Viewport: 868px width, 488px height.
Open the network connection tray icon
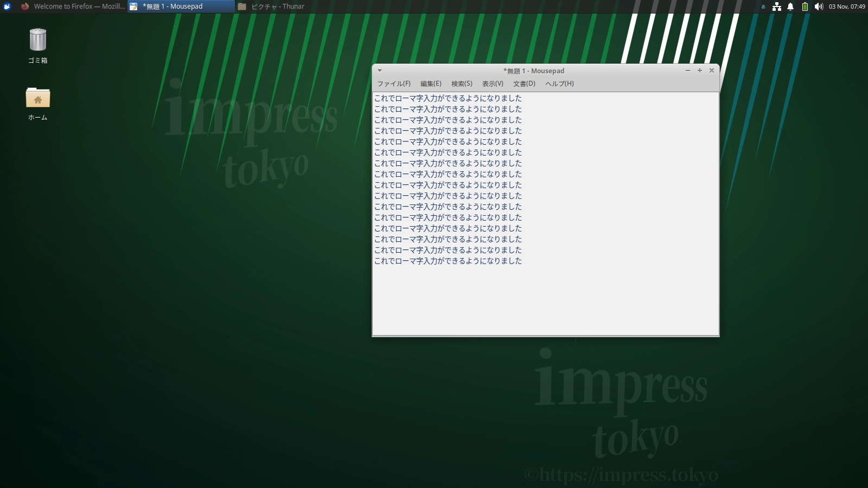pos(777,7)
